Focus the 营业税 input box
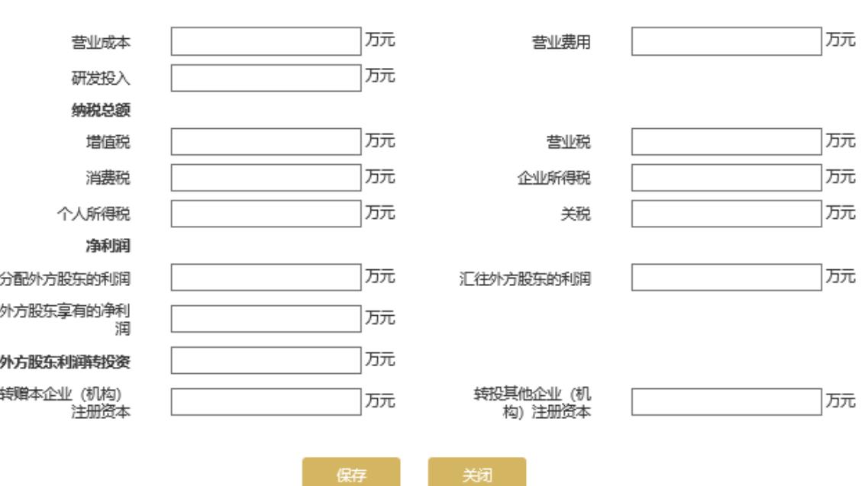The image size is (868, 486). (x=726, y=142)
